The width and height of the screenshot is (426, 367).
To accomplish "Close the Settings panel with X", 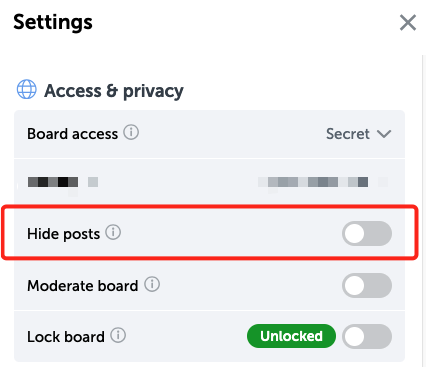I will [x=408, y=23].
